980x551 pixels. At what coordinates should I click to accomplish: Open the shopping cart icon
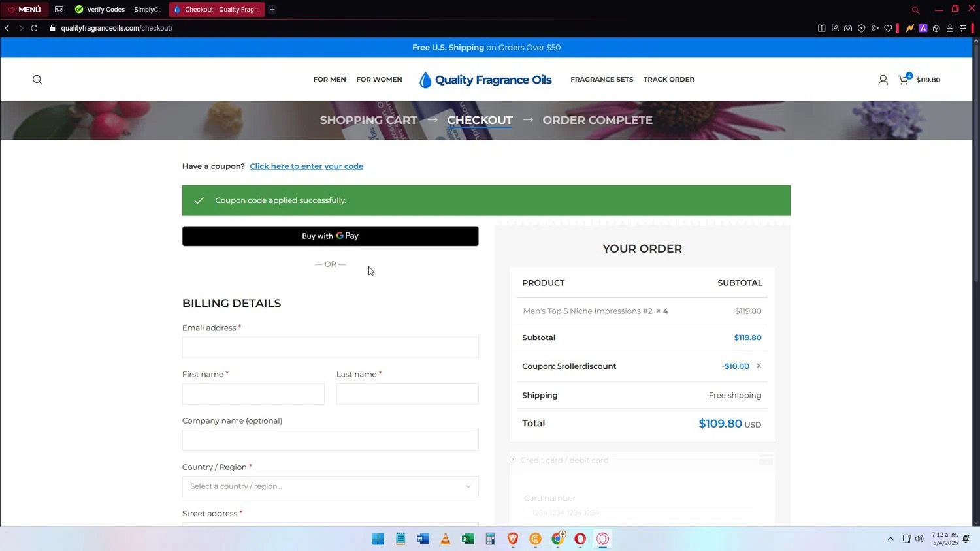pos(904,80)
